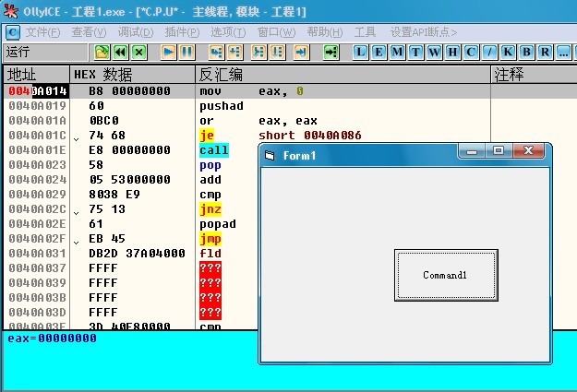Click the 地址 column header

[x=36, y=75]
